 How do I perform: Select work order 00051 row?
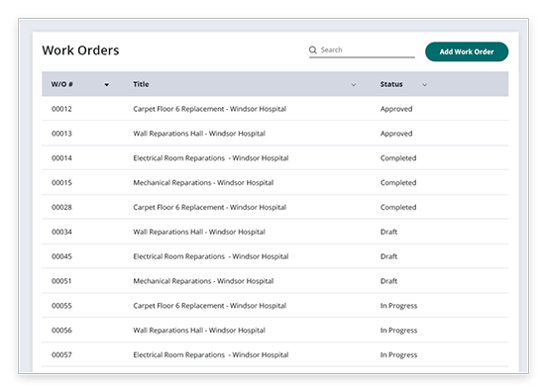coord(274,281)
